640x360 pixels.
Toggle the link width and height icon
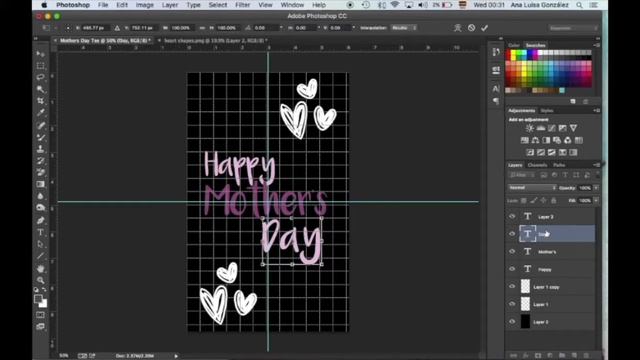pyautogui.click(x=202, y=28)
